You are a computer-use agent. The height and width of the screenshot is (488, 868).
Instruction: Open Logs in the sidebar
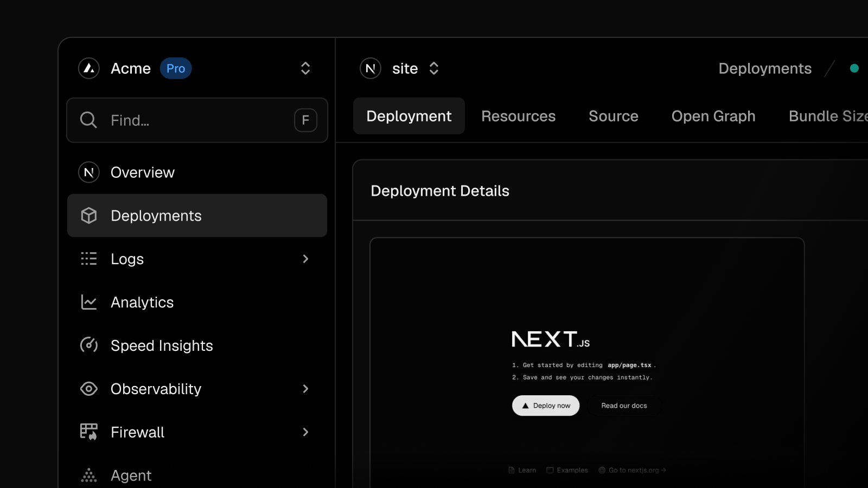click(197, 259)
